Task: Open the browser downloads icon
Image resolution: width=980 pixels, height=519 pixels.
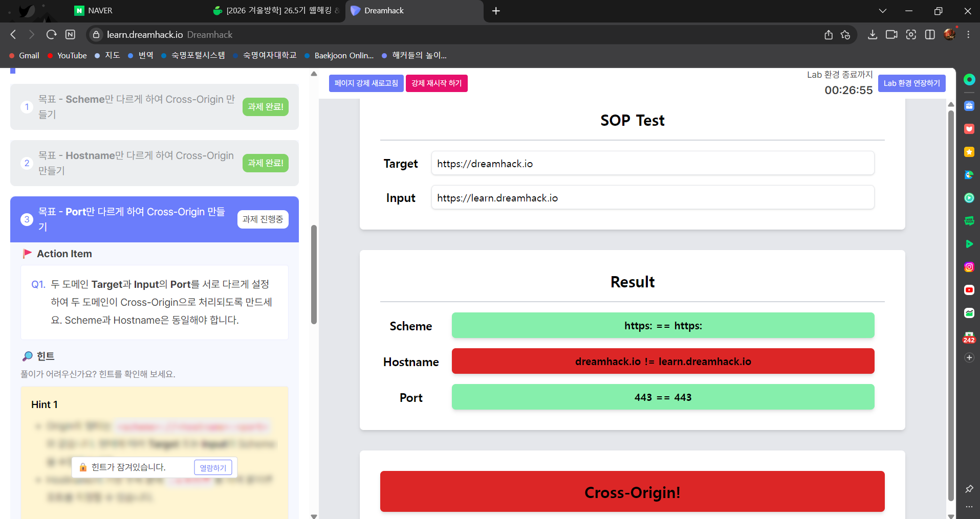Action: tap(873, 35)
